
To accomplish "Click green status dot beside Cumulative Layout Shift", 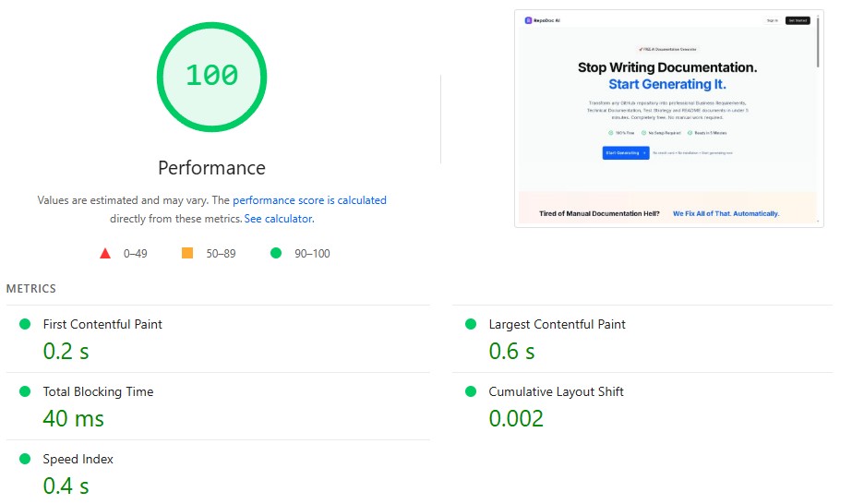I will (x=471, y=391).
